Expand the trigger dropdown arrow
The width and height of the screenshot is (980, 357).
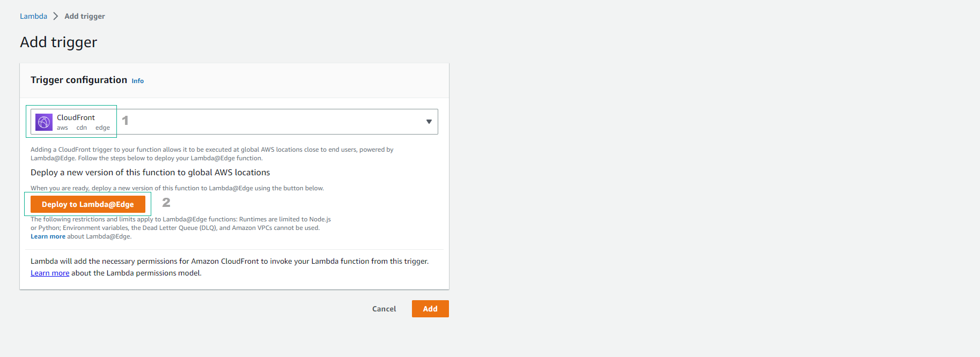(429, 122)
